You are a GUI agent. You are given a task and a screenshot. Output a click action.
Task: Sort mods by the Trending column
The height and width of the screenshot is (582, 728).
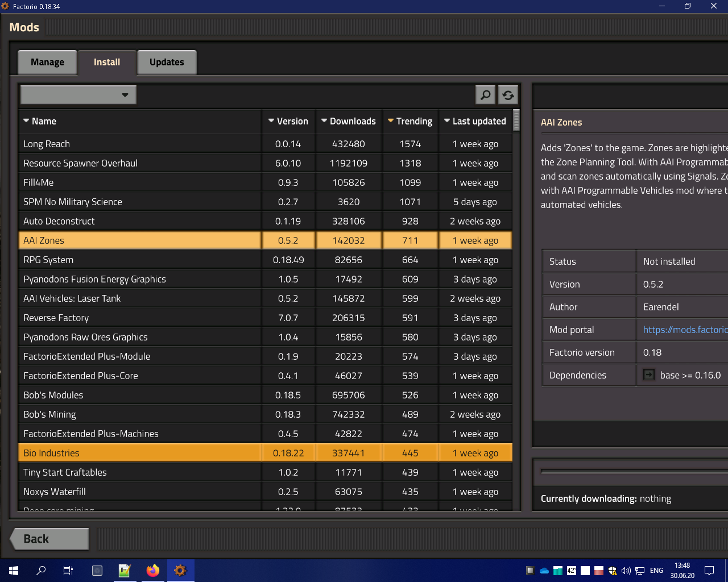(x=410, y=121)
